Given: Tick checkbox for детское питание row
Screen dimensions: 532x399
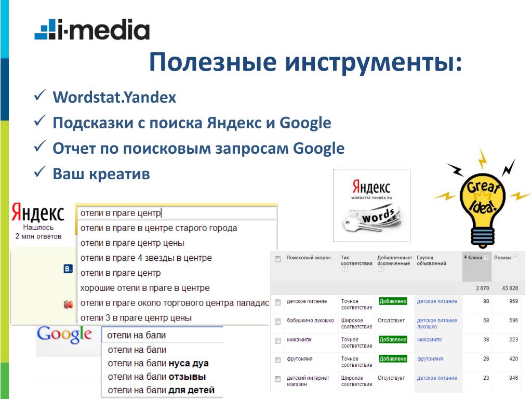Looking at the screenshot, I should coord(277,302).
